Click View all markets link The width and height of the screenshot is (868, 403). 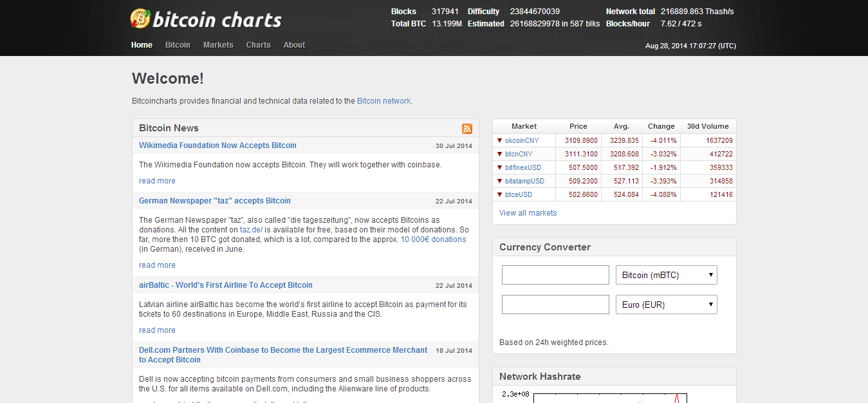click(528, 213)
